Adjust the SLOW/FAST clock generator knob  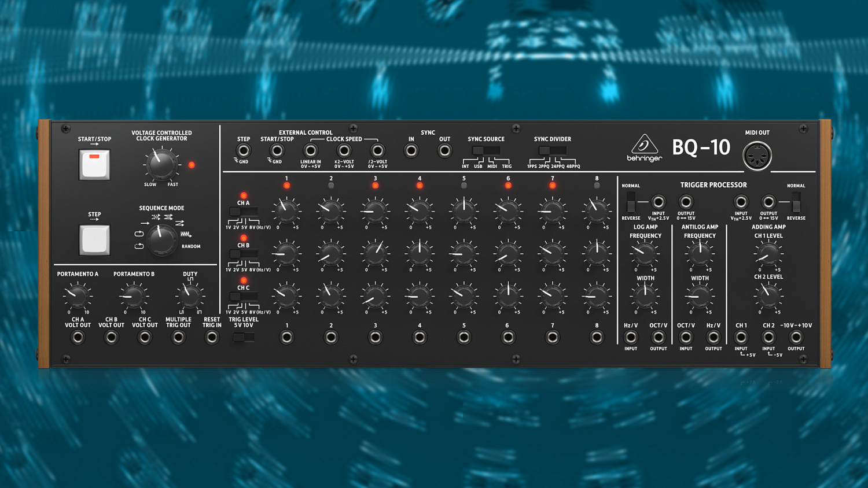pos(161,165)
